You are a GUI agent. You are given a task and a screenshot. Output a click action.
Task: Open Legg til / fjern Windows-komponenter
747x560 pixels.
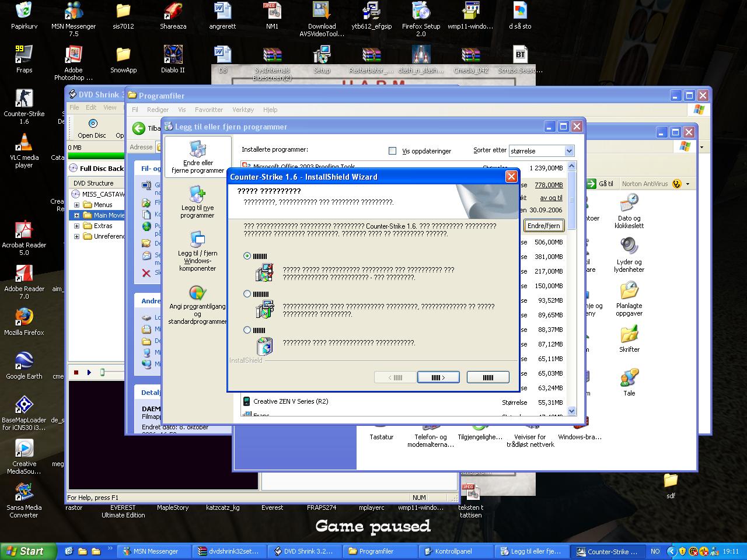coord(197,251)
